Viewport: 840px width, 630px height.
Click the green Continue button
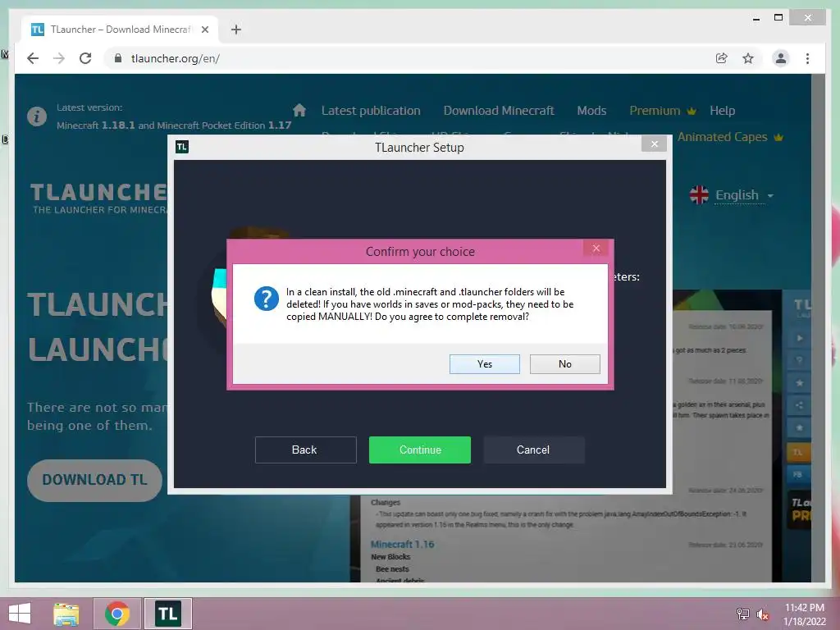420,450
